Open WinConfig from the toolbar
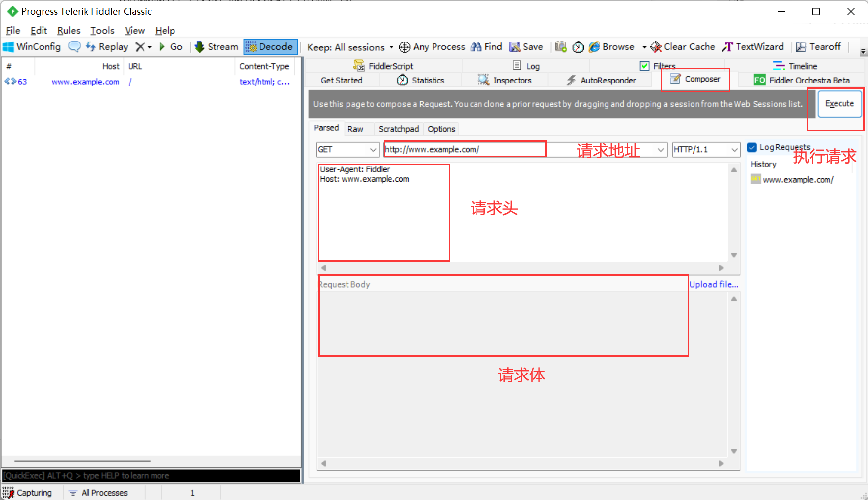868x500 pixels. click(32, 47)
